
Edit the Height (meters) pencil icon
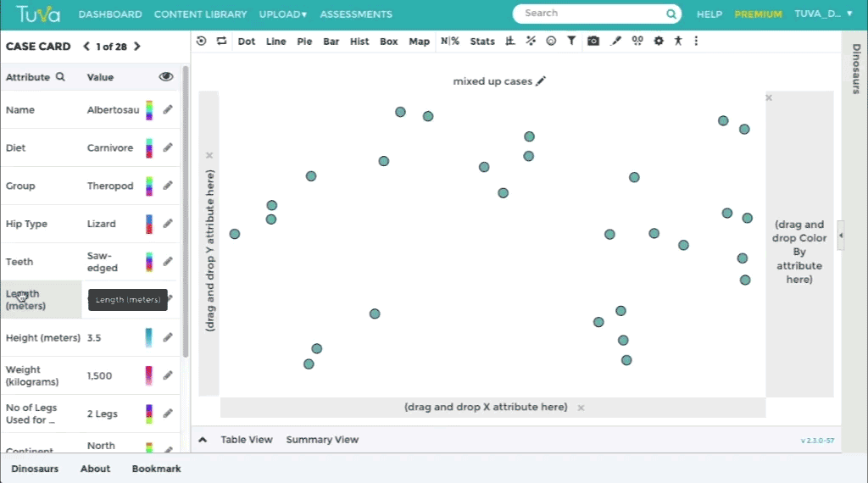[x=168, y=337]
